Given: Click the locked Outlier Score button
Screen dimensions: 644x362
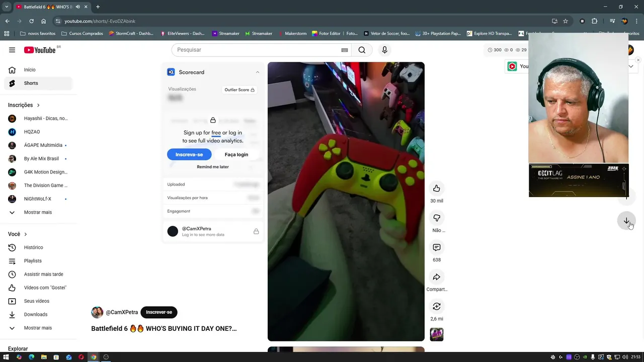Looking at the screenshot, I should click(239, 90).
